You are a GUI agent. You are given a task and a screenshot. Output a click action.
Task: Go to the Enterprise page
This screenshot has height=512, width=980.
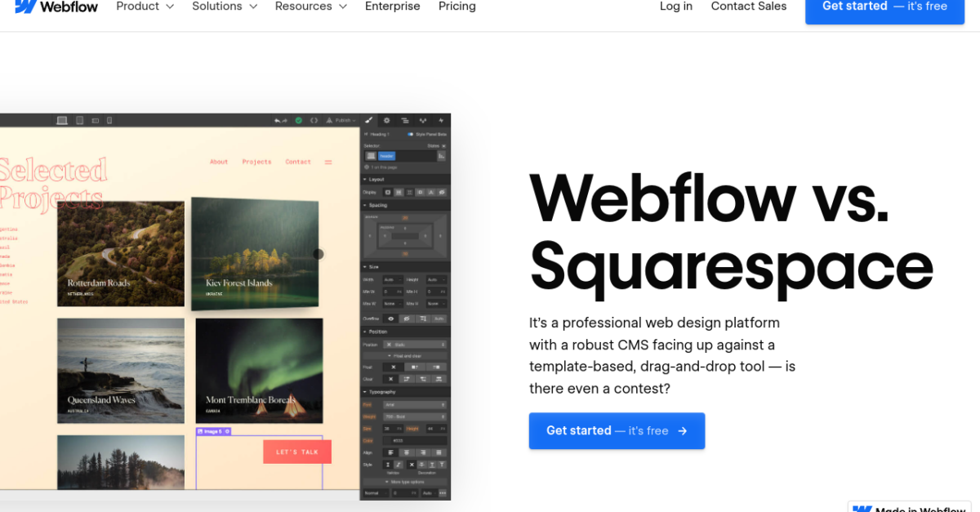tap(392, 7)
